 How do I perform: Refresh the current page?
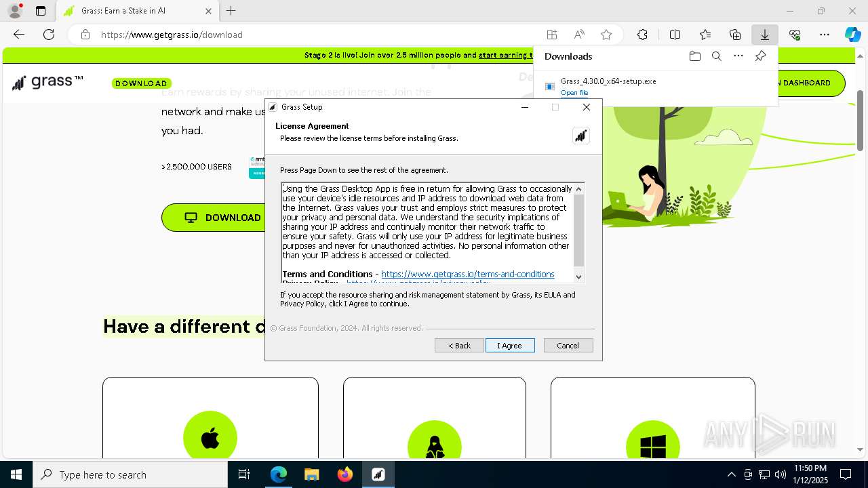pos(49,35)
